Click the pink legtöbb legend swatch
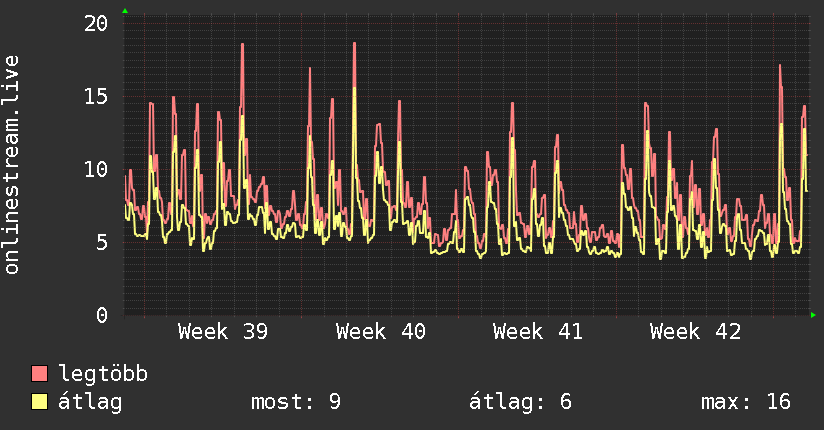This screenshot has height=430, width=824. (39, 374)
